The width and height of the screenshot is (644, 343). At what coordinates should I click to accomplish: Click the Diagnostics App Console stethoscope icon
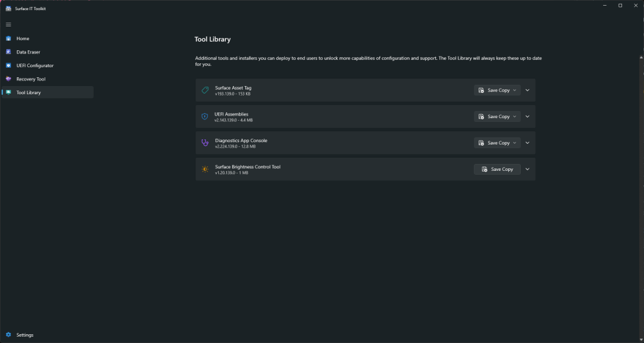204,143
